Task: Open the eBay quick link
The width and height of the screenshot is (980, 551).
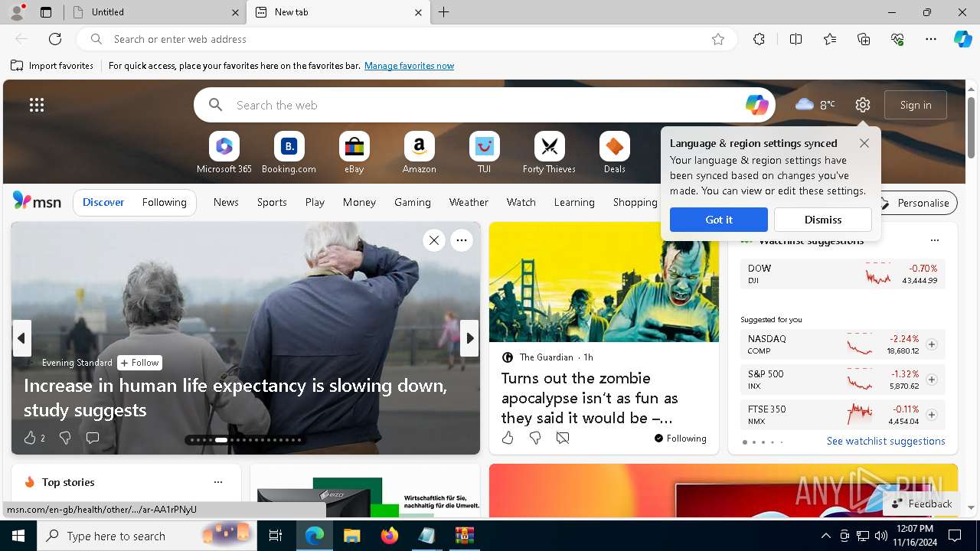Action: 354,153
